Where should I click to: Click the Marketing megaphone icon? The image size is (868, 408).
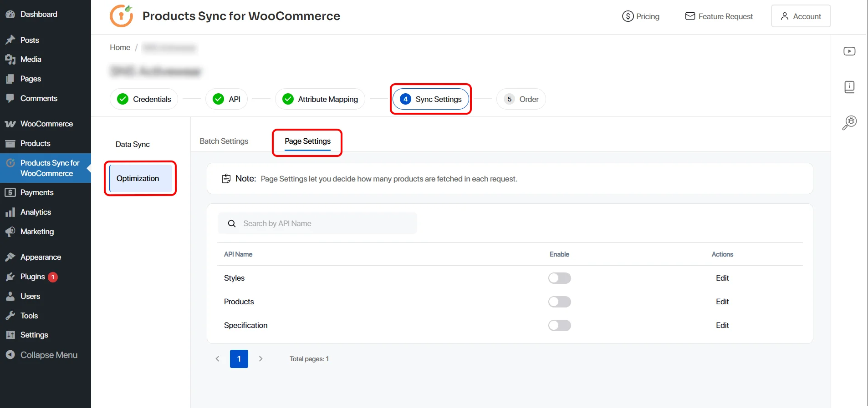[10, 232]
